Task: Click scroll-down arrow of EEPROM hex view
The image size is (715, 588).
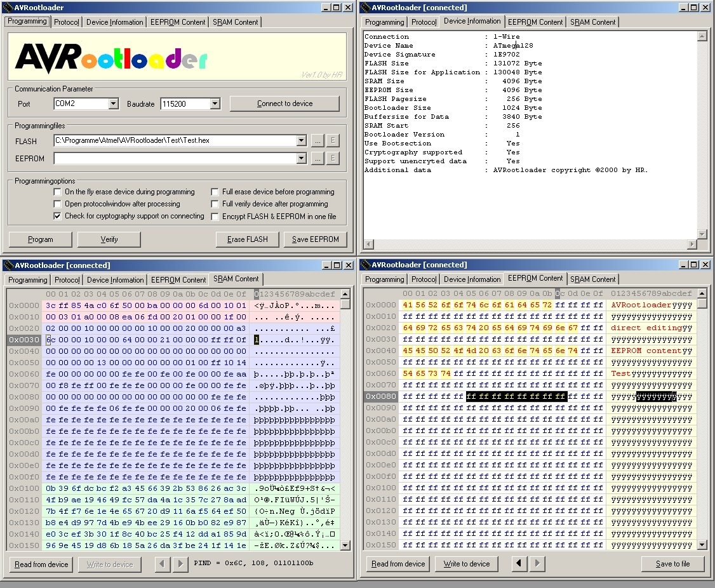Action: (x=702, y=544)
